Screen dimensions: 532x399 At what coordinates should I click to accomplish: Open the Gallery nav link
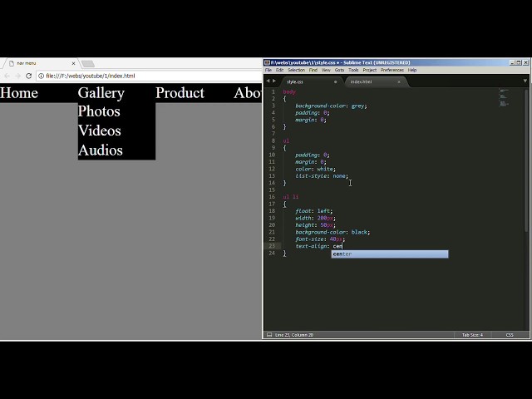pyautogui.click(x=101, y=93)
